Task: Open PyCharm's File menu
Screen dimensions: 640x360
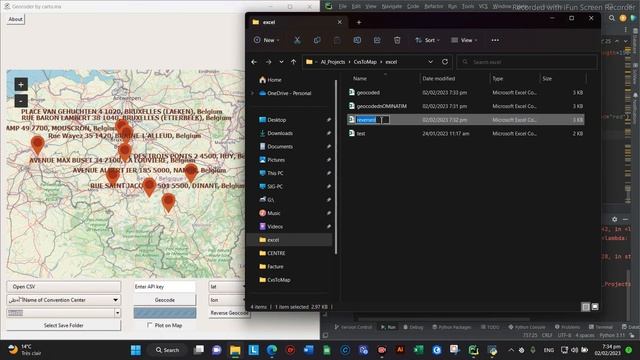Action: (342, 6)
